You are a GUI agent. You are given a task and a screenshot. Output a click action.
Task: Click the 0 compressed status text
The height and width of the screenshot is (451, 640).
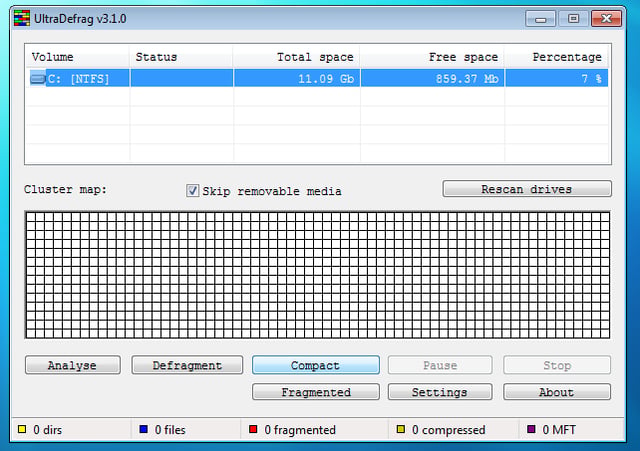coord(449,430)
